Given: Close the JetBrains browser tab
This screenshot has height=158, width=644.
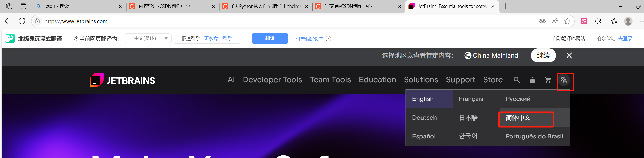Looking at the screenshot, I should click(493, 7).
